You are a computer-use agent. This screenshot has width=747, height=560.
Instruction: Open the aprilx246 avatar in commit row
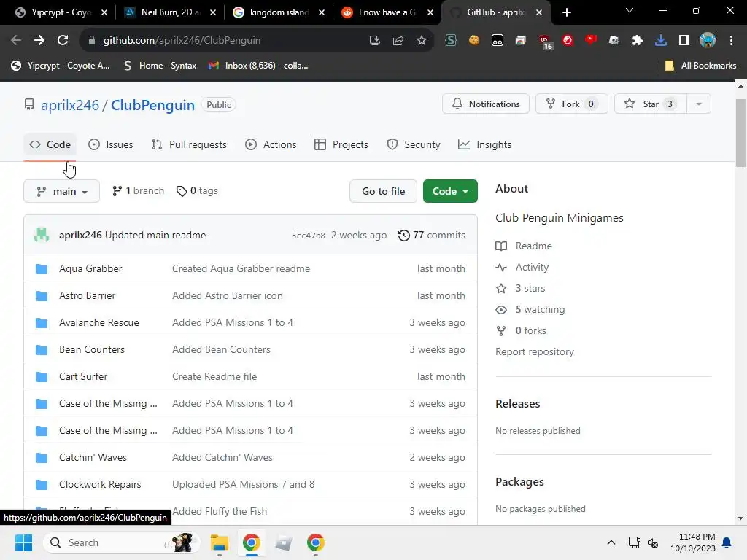42,235
